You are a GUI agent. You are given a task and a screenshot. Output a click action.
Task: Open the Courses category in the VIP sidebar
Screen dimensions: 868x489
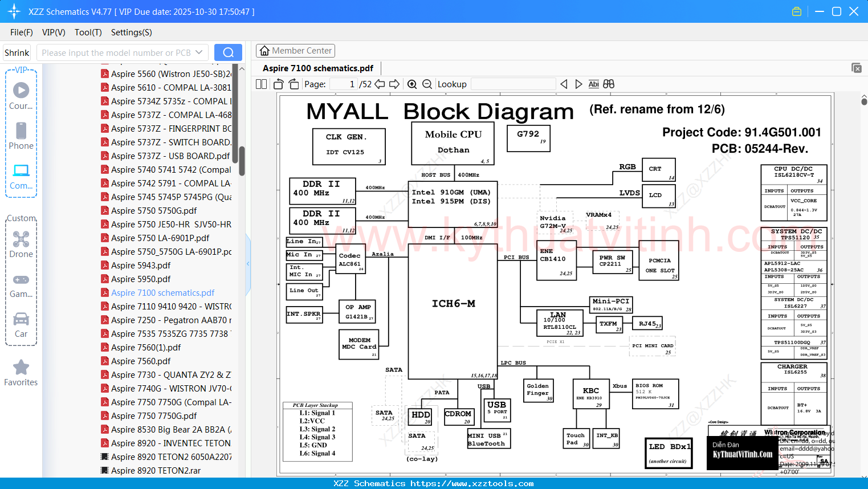21,96
